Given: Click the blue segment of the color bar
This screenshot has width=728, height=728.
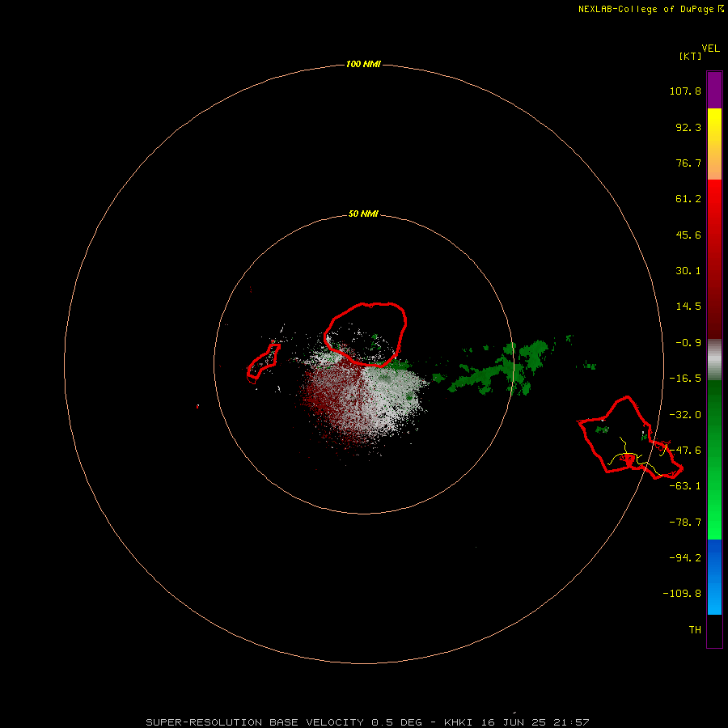Looking at the screenshot, I should pyautogui.click(x=714, y=577).
